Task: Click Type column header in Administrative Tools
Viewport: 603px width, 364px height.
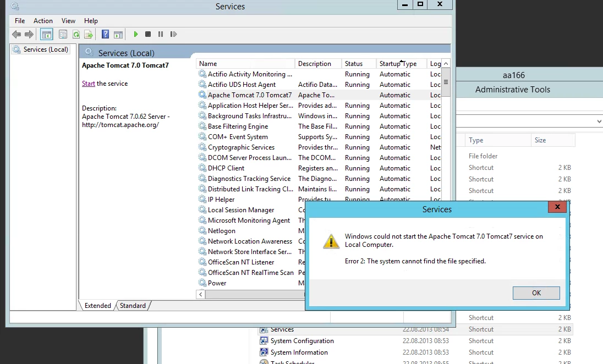Action: (x=497, y=140)
